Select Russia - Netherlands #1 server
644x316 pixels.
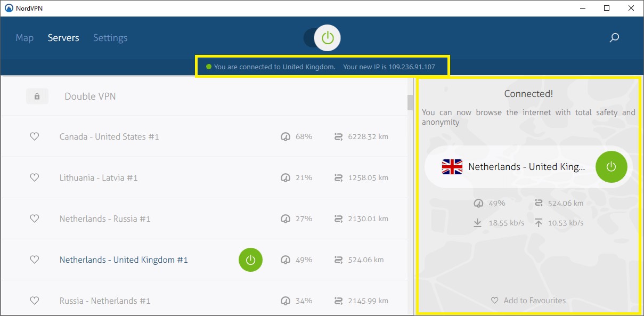click(x=105, y=301)
